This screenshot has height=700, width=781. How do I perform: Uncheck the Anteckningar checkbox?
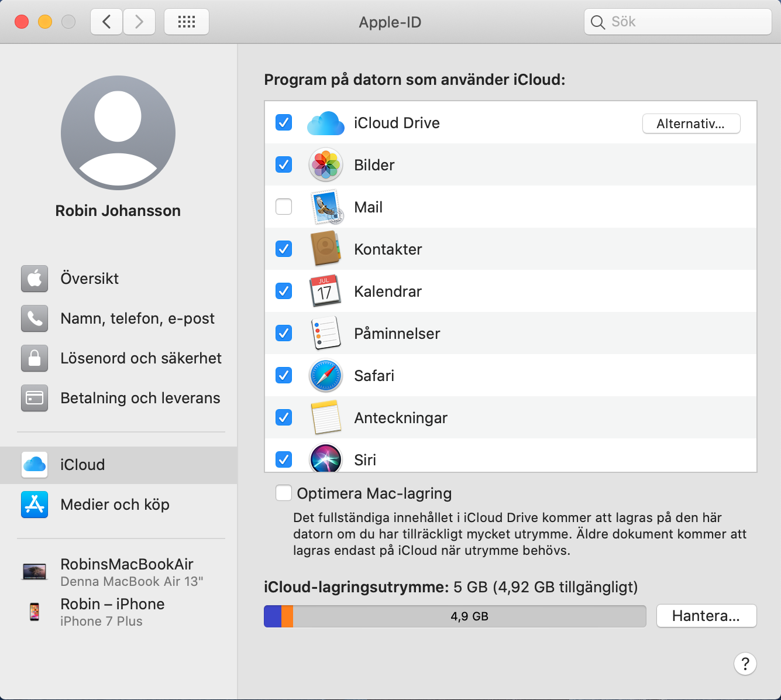pyautogui.click(x=284, y=418)
